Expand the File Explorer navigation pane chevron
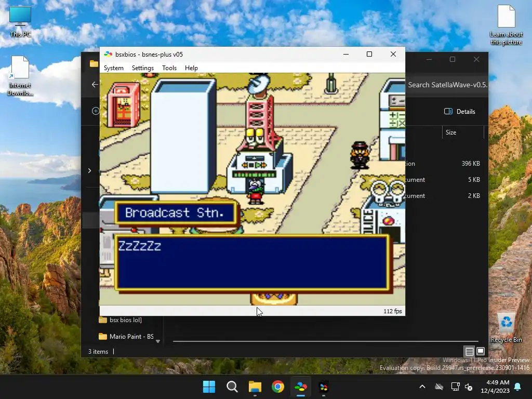532x399 pixels. click(89, 170)
